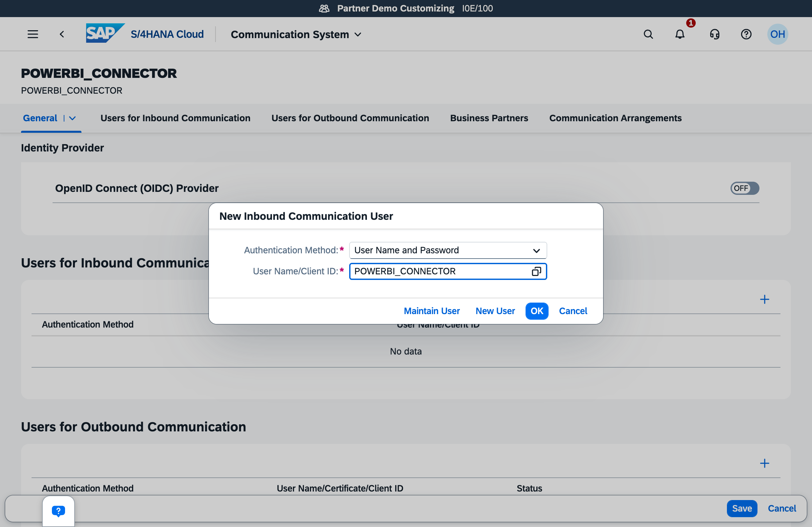812x527 pixels.
Task: Open the help question-mark icon
Action: pos(746,34)
